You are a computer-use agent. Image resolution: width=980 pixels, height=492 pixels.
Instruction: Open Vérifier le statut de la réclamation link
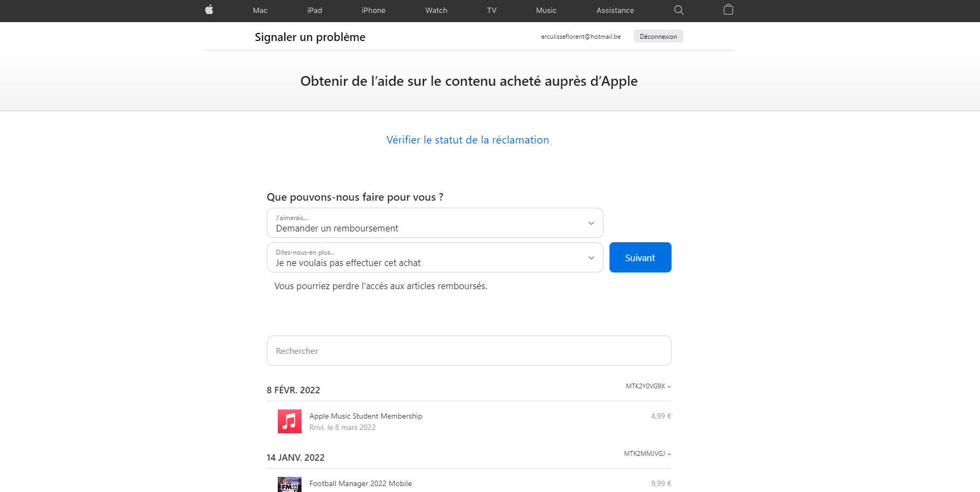[x=468, y=140]
